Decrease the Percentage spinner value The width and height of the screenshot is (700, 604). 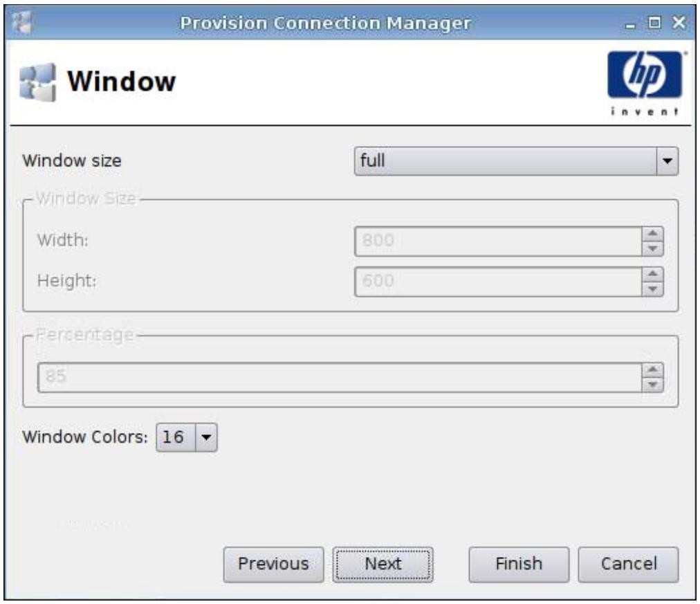click(653, 385)
